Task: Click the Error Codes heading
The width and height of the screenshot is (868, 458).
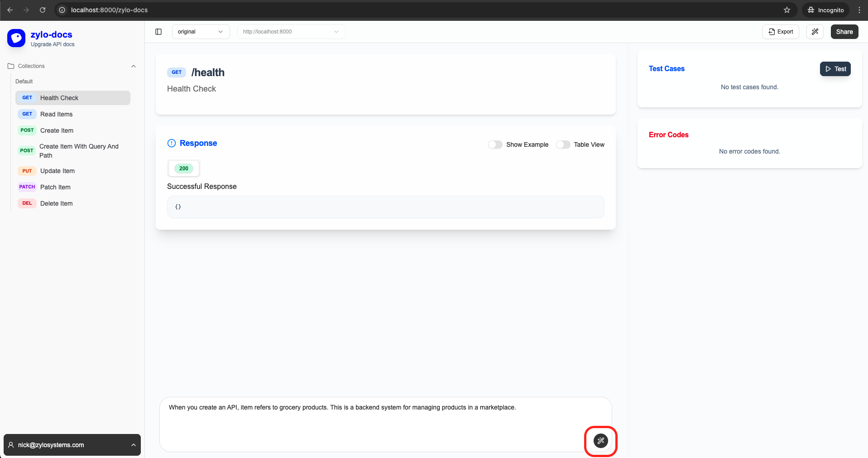Action: (x=668, y=135)
